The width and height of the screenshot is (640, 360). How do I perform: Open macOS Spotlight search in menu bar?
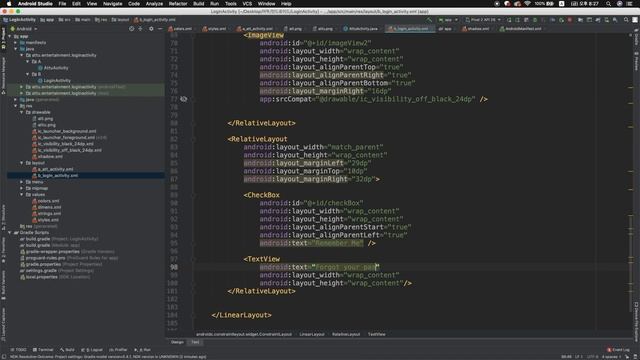tap(608, 3)
